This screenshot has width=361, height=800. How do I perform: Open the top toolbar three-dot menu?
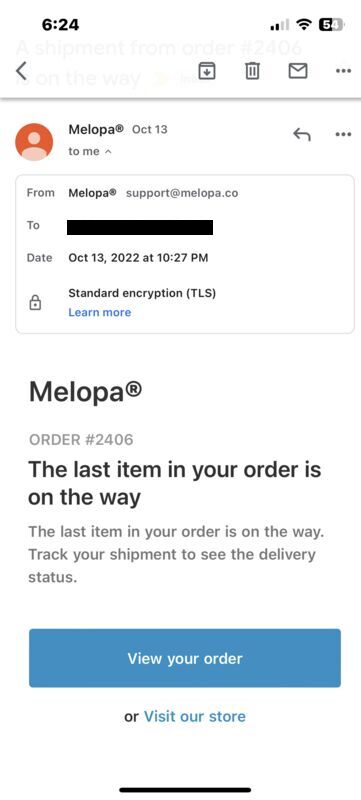pyautogui.click(x=343, y=71)
